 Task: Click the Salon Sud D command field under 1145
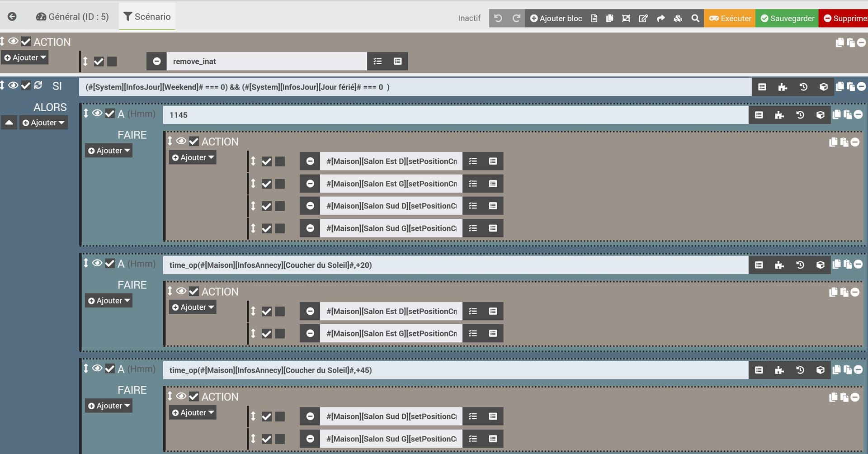[x=391, y=206]
